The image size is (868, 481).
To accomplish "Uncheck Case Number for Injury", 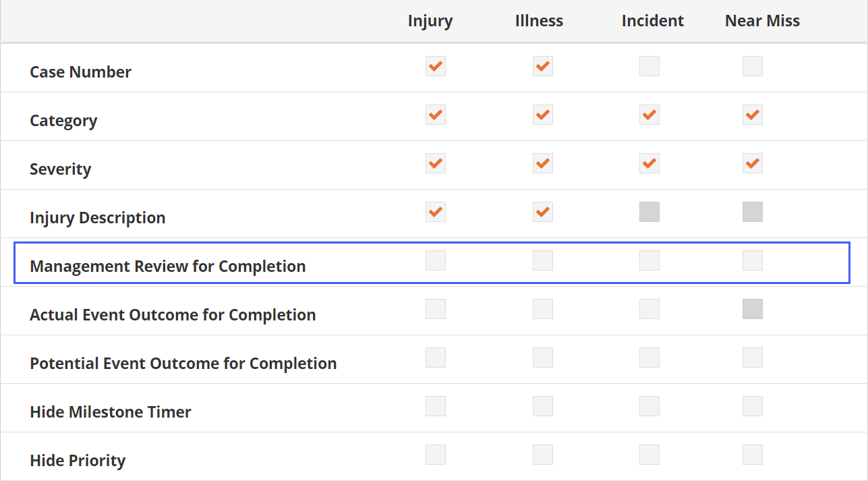I will coord(436,66).
